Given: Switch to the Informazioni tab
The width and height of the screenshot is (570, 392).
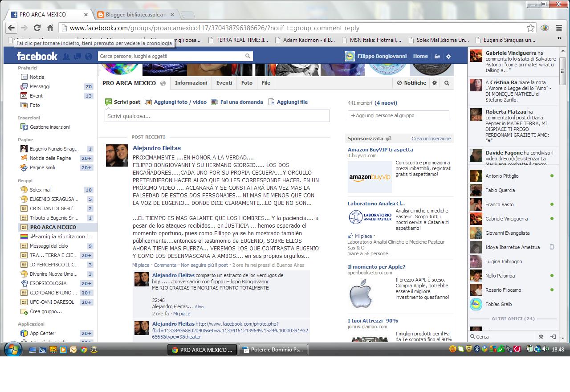Looking at the screenshot, I should tap(191, 83).
